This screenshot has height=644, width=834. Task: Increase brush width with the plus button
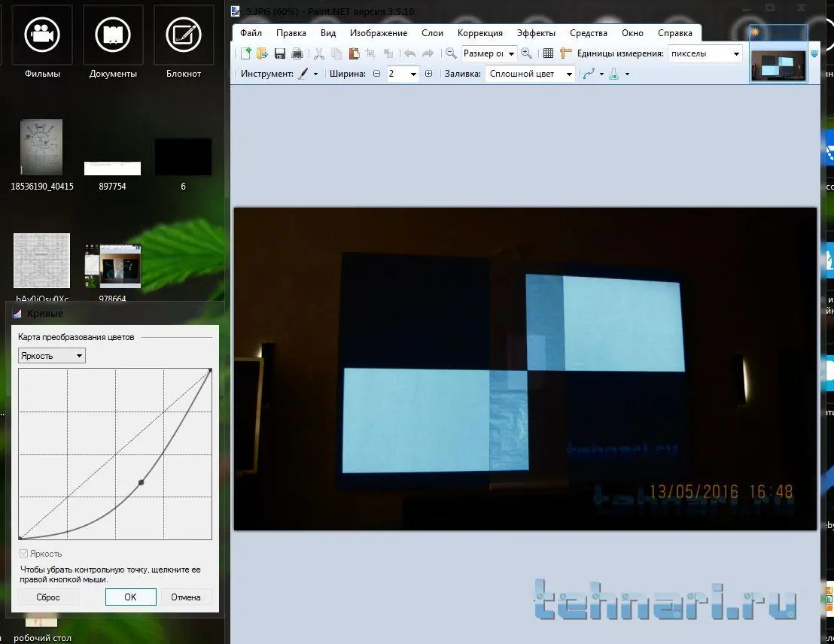[429, 74]
